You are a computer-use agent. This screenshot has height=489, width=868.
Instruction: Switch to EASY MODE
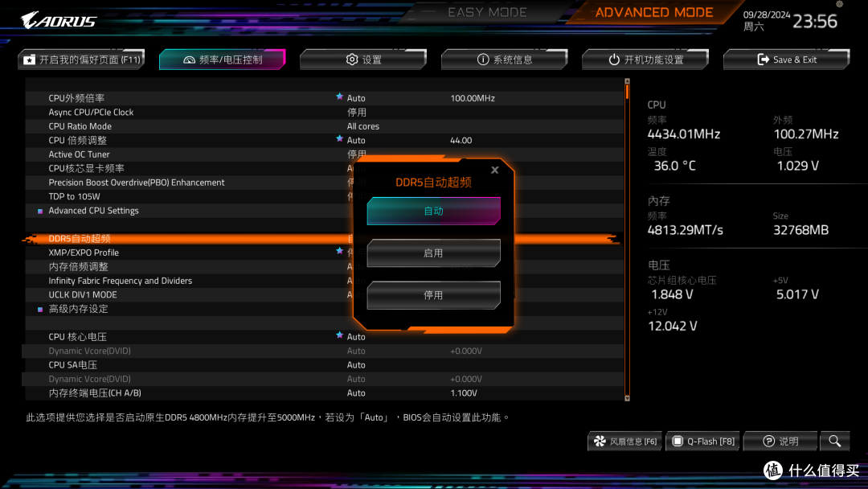487,12
